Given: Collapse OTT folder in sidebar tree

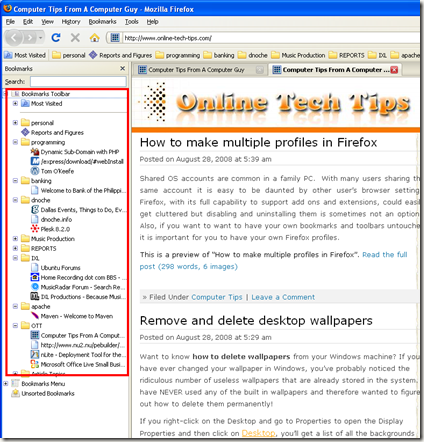Looking at the screenshot, I should click(15, 326).
